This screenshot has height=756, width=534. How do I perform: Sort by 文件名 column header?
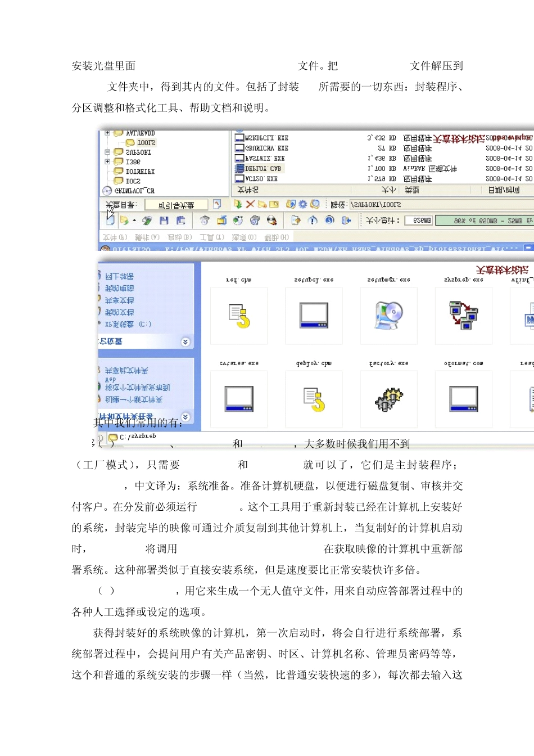point(248,190)
